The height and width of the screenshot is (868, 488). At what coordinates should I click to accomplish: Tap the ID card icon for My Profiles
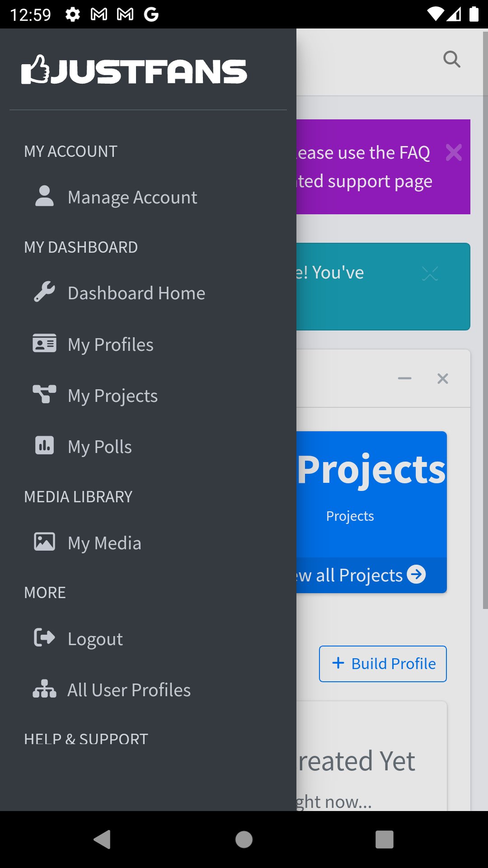pyautogui.click(x=44, y=344)
